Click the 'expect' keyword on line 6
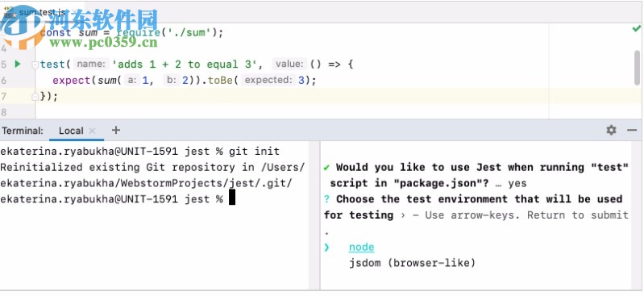 point(71,80)
